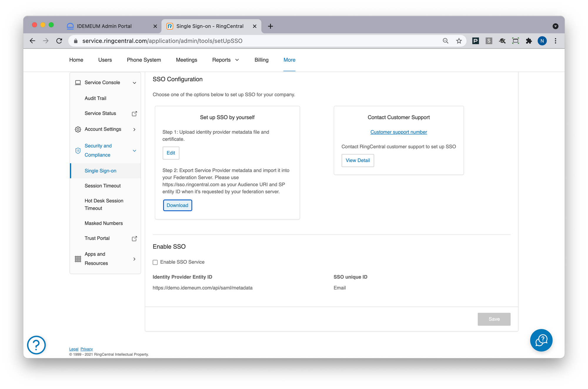This screenshot has height=389, width=588.
Task: Collapse the Service Console section
Action: click(x=134, y=83)
